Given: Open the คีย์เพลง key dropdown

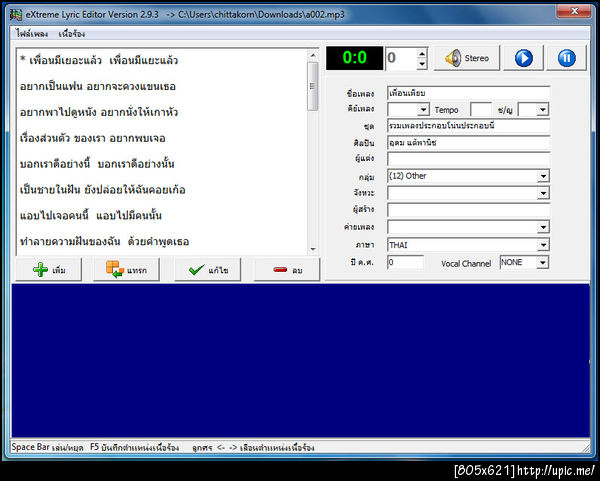Looking at the screenshot, I should [x=423, y=110].
